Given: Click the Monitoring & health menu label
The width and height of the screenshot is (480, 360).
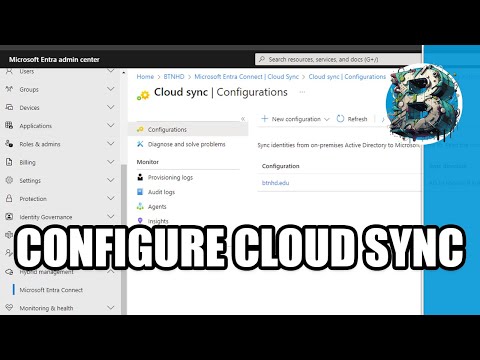Looking at the screenshot, I should [46, 308].
